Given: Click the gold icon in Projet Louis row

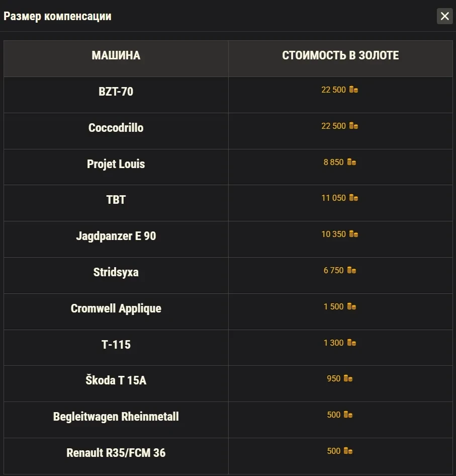Looking at the screenshot, I should click(351, 163).
